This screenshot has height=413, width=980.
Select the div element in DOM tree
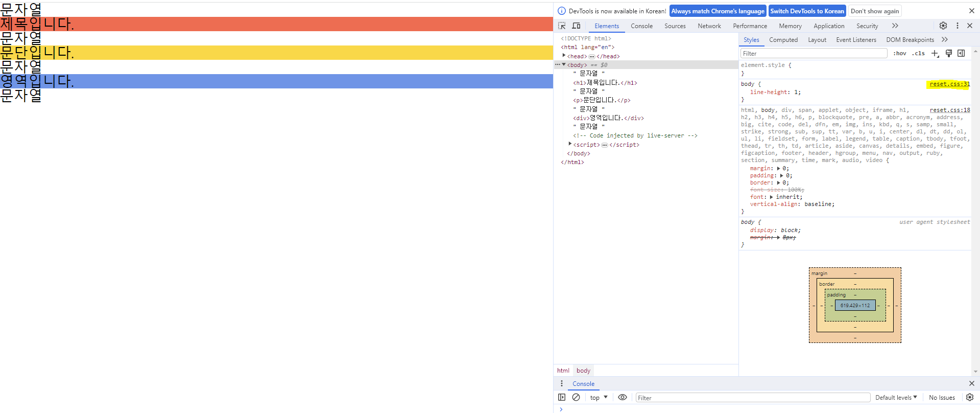[608, 118]
